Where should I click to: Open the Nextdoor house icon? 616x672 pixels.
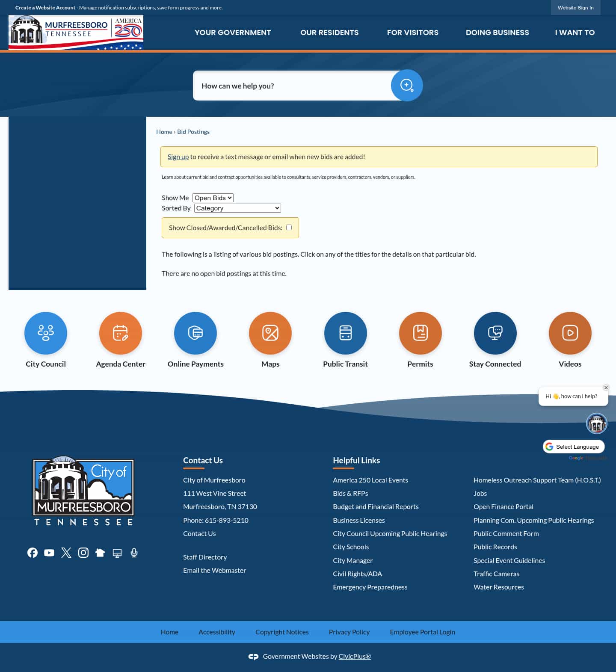pyautogui.click(x=100, y=553)
